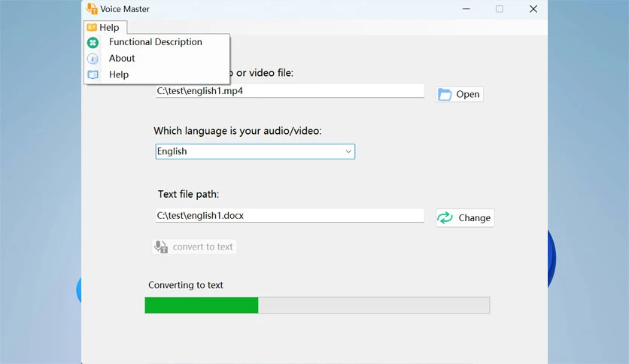Click the blue folder icon on Open button
Screen dimensions: 629x364
(x=445, y=95)
